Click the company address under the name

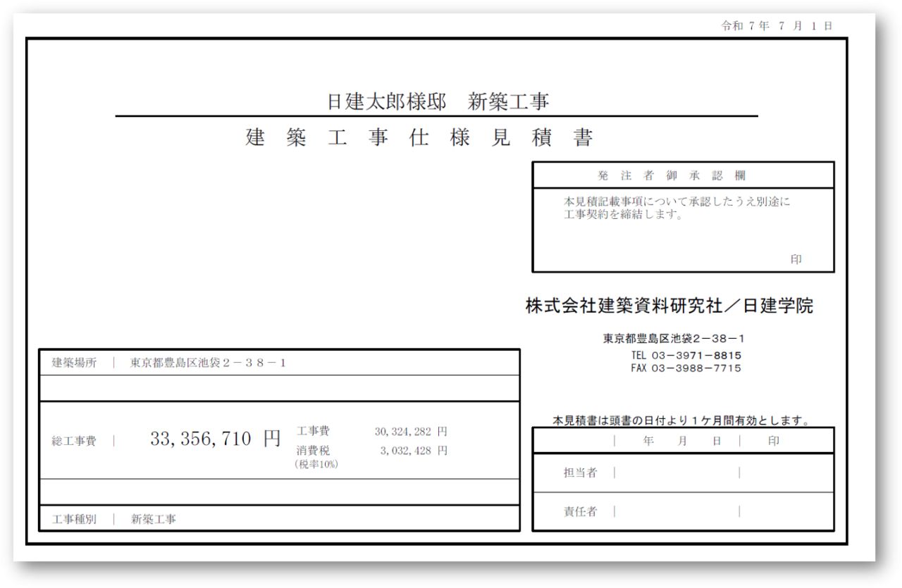click(674, 339)
